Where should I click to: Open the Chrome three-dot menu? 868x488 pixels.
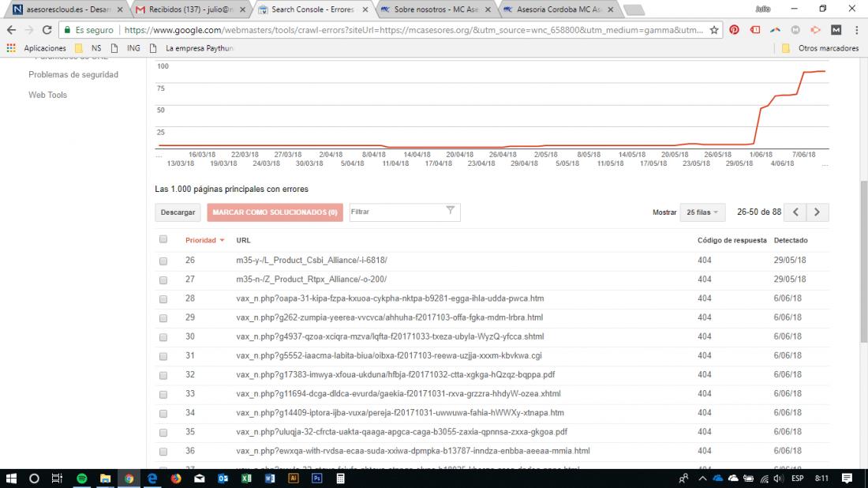point(856,30)
